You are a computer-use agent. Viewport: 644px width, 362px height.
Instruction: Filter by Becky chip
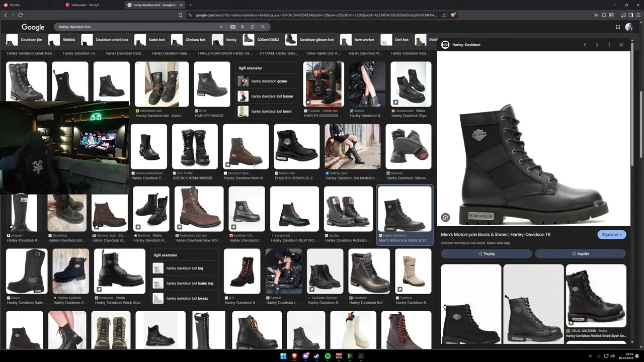225,40
